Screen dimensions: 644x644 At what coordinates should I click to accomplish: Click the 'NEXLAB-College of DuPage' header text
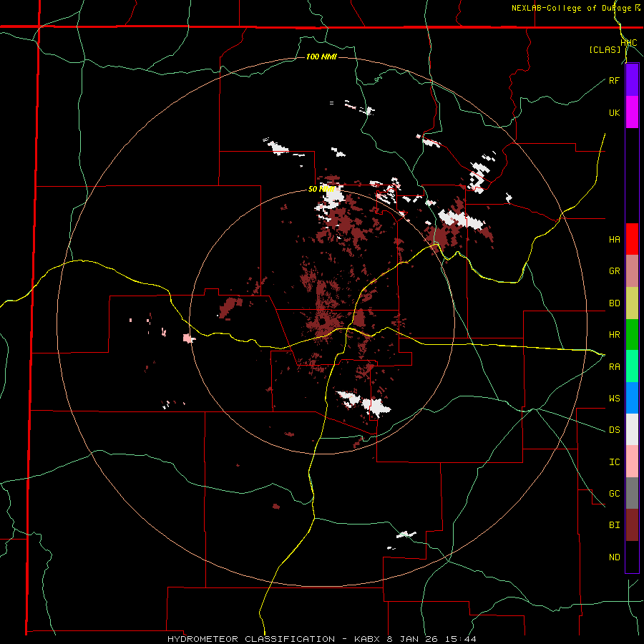pyautogui.click(x=571, y=8)
